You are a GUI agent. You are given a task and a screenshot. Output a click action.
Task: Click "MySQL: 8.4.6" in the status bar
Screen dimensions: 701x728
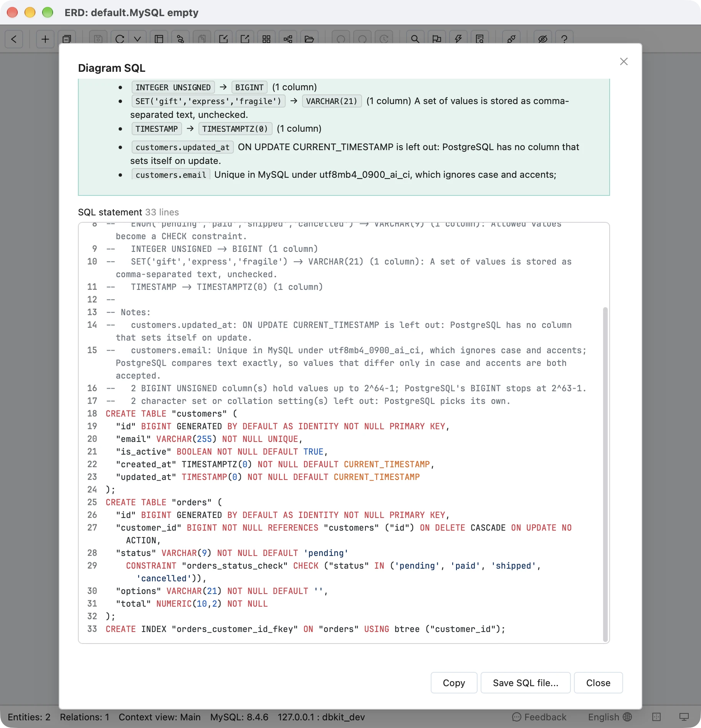click(x=239, y=717)
